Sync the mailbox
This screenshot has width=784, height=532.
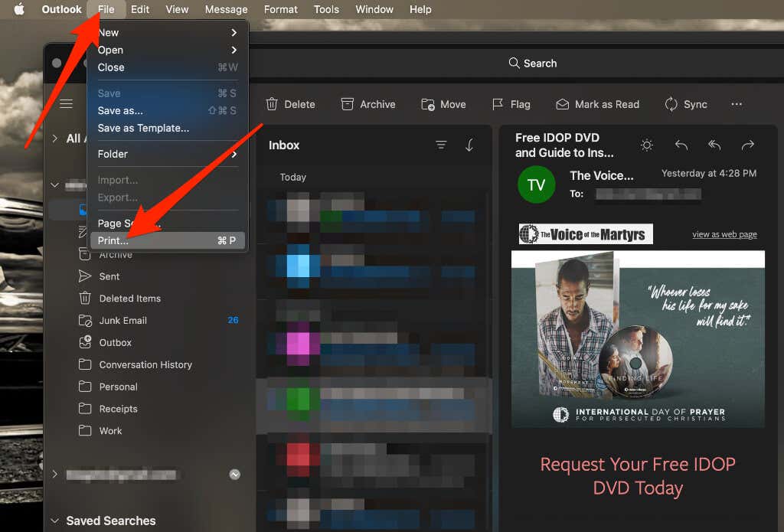(x=671, y=104)
